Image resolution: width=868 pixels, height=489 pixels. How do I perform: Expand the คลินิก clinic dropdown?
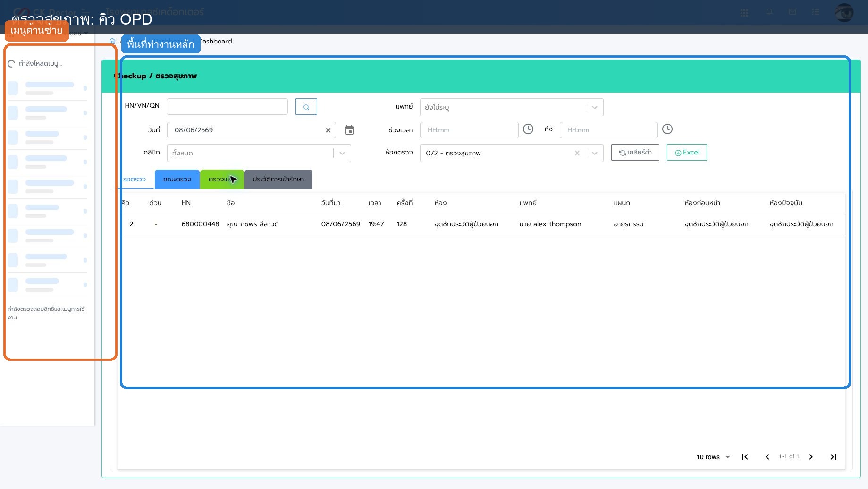coord(342,153)
